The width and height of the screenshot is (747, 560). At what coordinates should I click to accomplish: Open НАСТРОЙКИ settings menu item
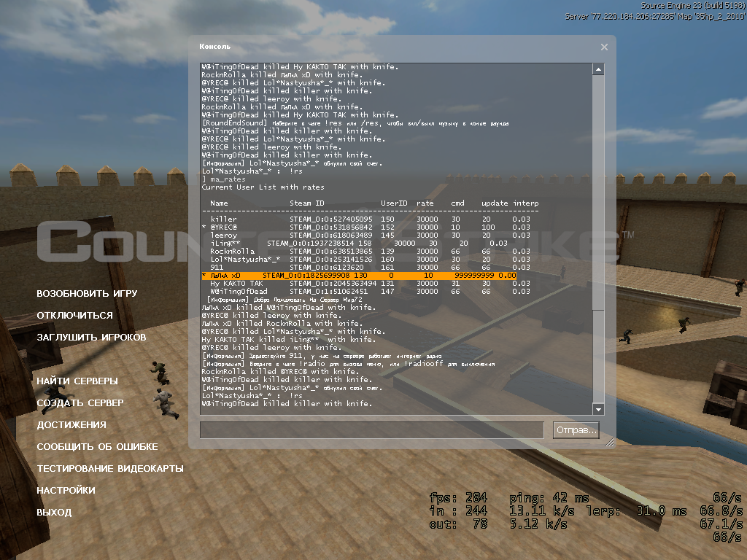coord(66,491)
